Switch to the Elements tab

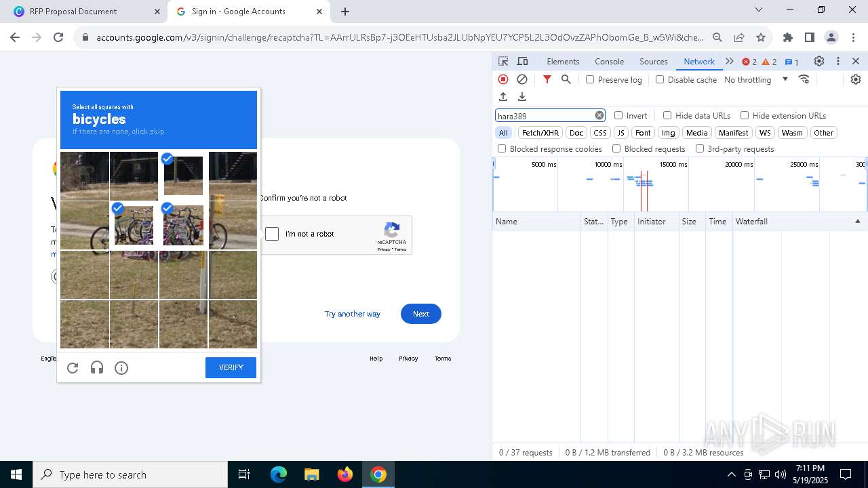click(x=563, y=61)
